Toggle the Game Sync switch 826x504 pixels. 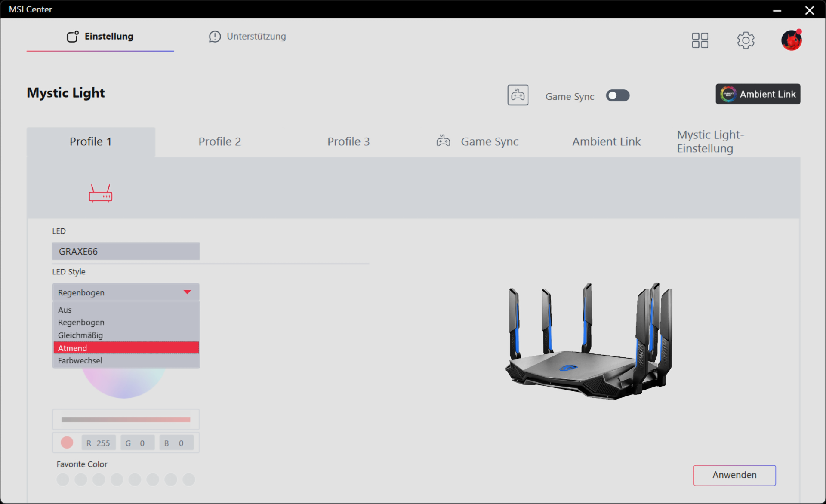pos(617,95)
